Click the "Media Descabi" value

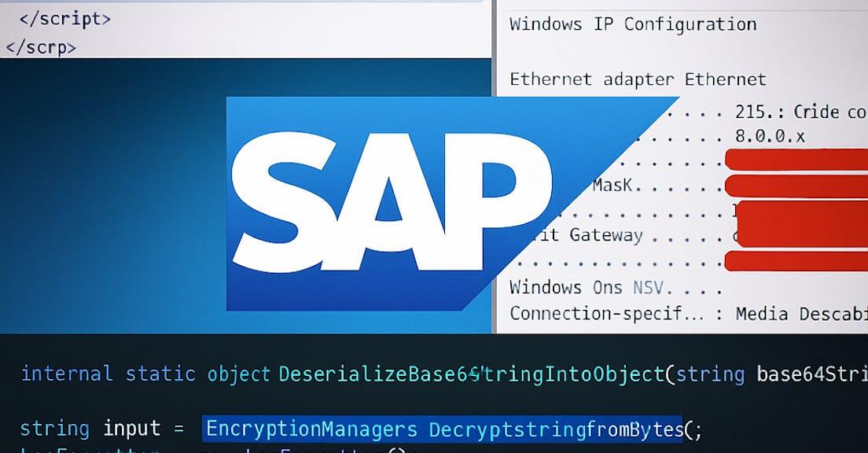[802, 314]
